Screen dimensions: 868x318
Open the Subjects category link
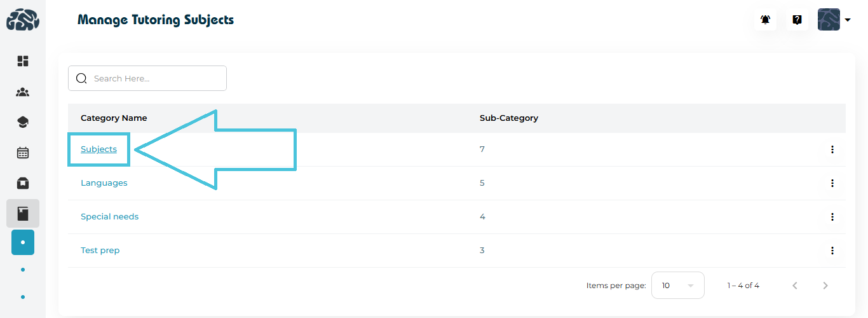click(x=98, y=149)
